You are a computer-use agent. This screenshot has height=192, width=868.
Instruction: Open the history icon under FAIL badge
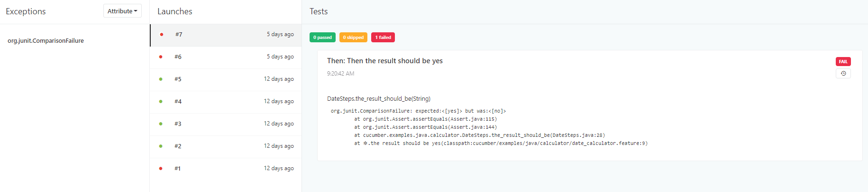click(843, 73)
